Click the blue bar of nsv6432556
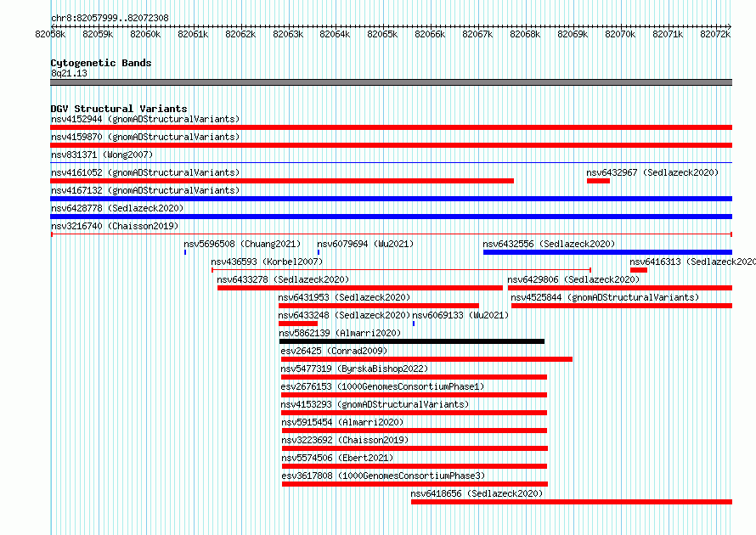 (x=607, y=252)
